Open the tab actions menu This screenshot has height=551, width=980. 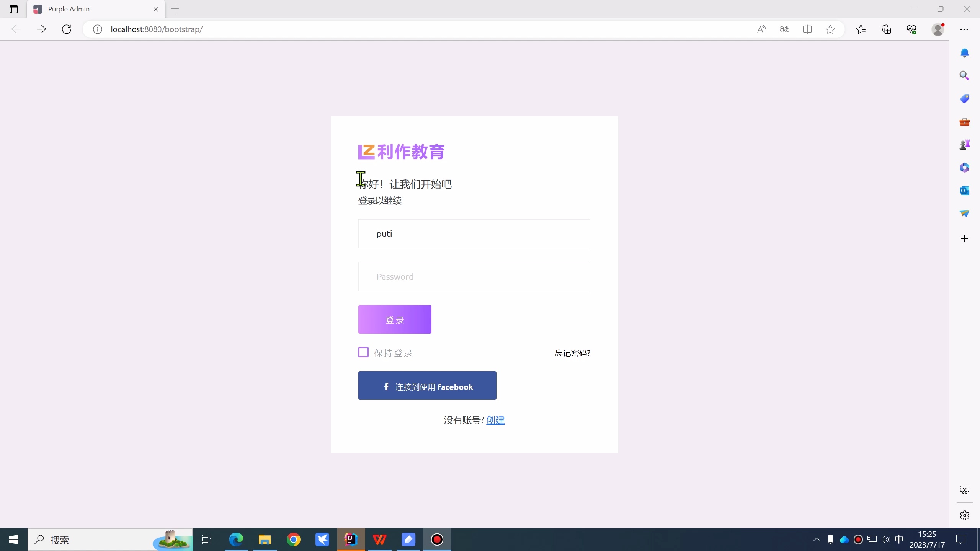[14, 9]
